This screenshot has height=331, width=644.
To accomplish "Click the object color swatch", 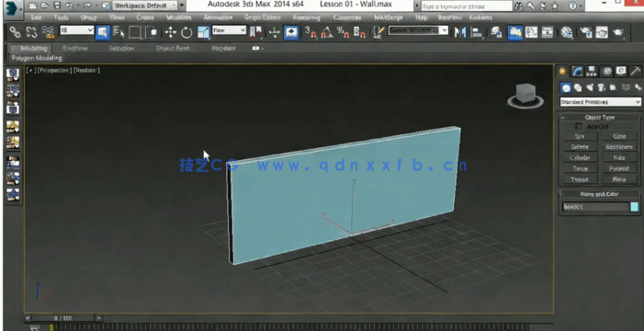I will (x=635, y=207).
